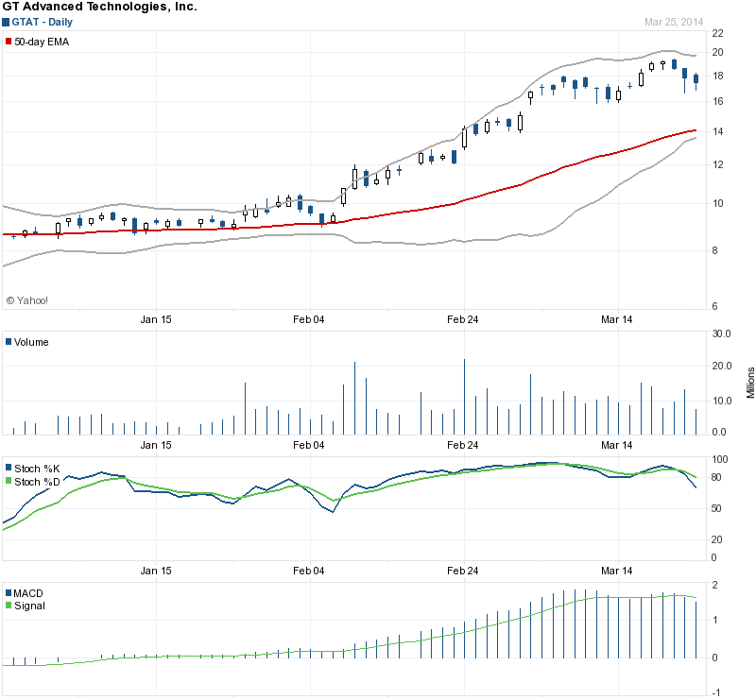Click Mar 14 date under the stochastic panel
This screenshot has width=756, height=700.
tap(616, 571)
